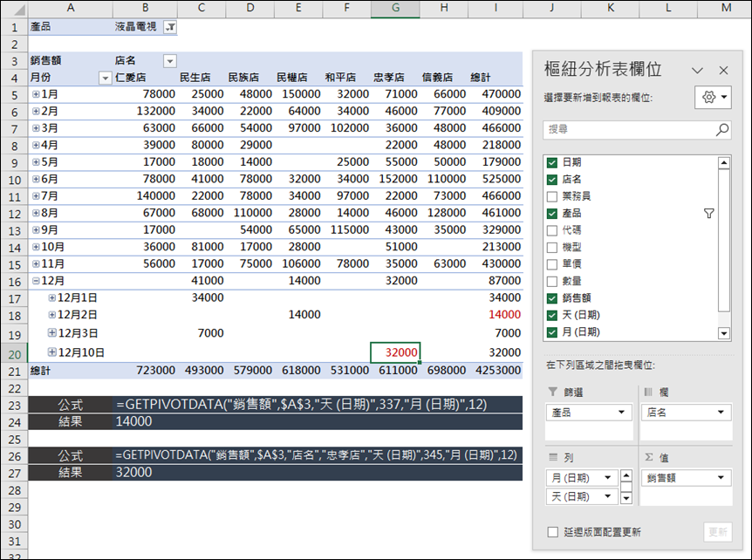Check the 單價 field checkbox
Screen dimensions: 752x560
tap(552, 264)
